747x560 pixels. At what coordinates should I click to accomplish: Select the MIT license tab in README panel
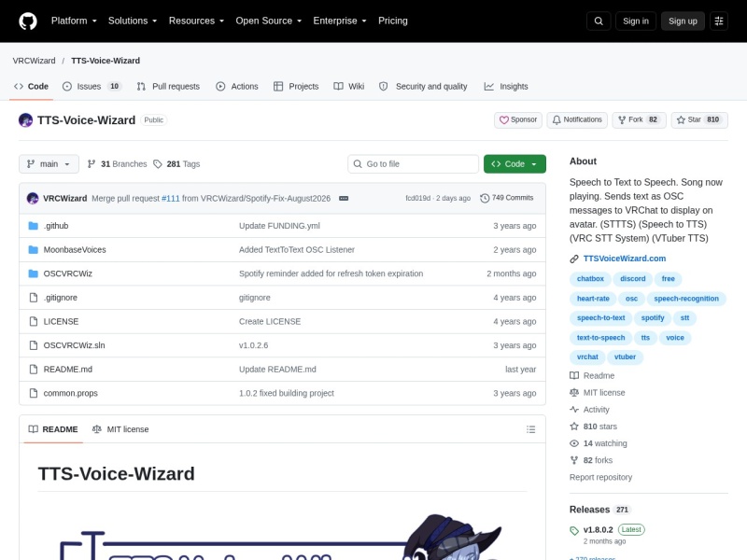(x=120, y=429)
